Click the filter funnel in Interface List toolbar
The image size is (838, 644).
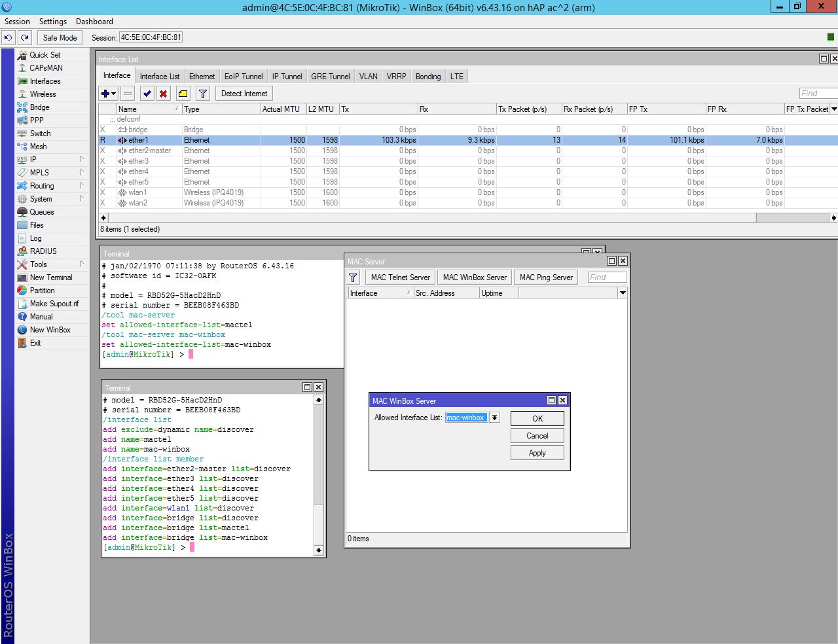(203, 94)
